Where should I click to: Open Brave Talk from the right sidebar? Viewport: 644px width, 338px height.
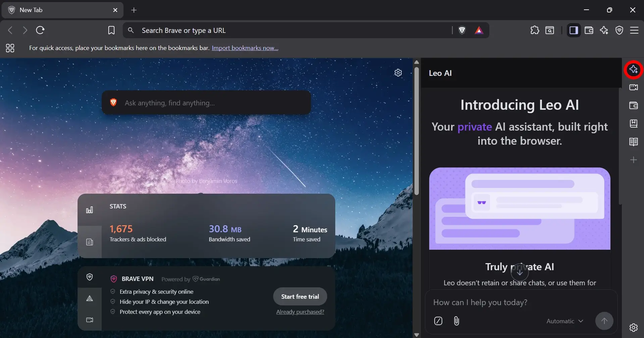pos(634,87)
